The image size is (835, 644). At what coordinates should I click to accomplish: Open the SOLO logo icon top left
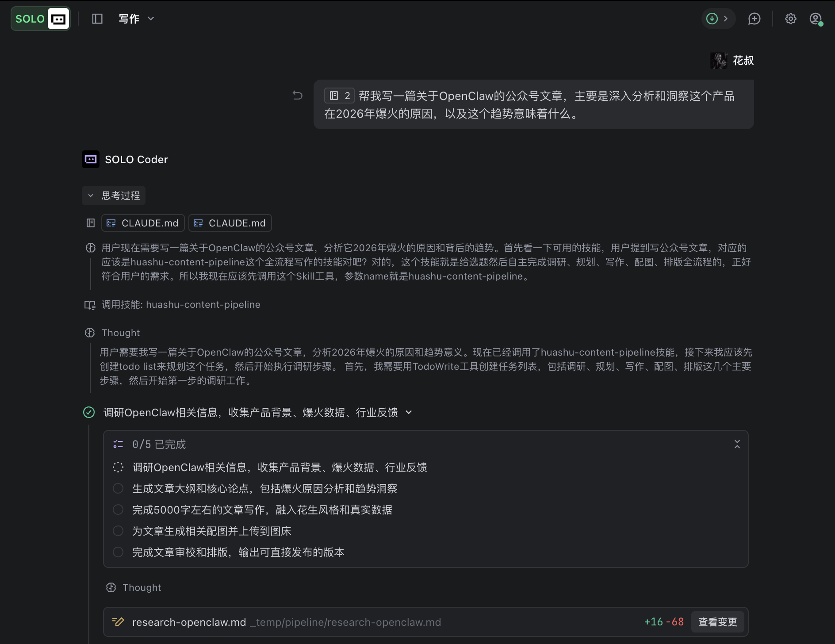coord(40,19)
